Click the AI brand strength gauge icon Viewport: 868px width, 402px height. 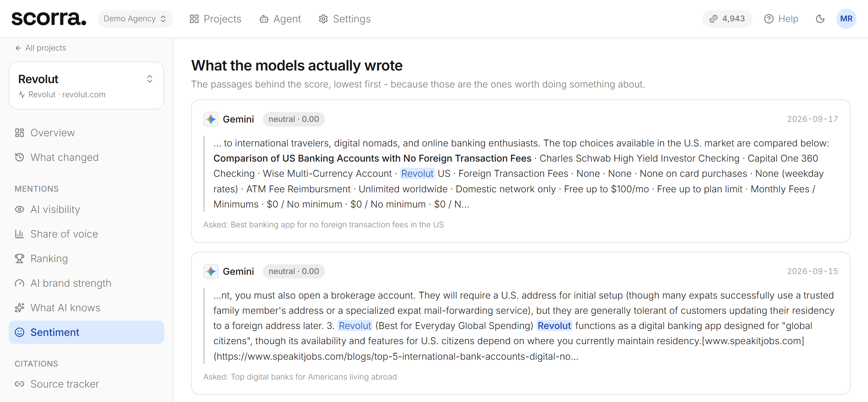20,283
